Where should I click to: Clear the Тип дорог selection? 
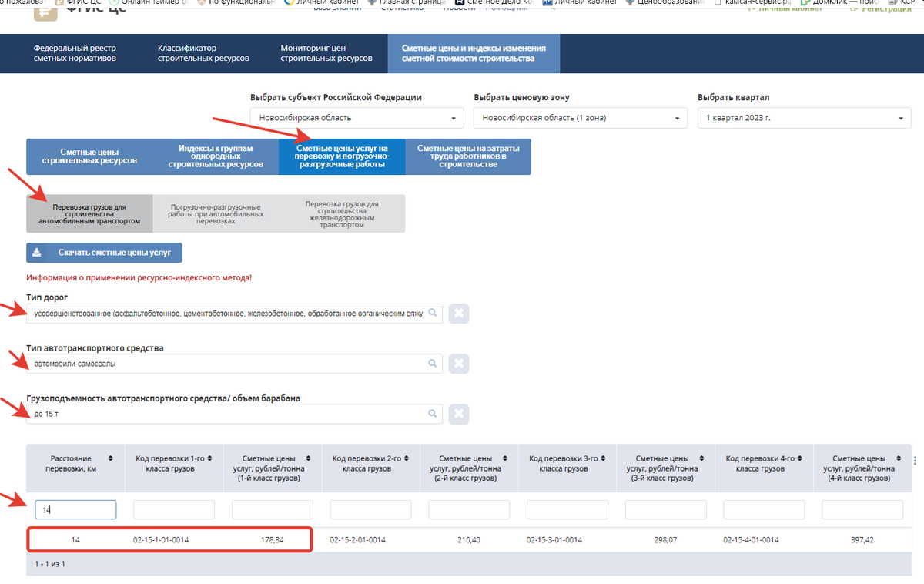pos(459,314)
